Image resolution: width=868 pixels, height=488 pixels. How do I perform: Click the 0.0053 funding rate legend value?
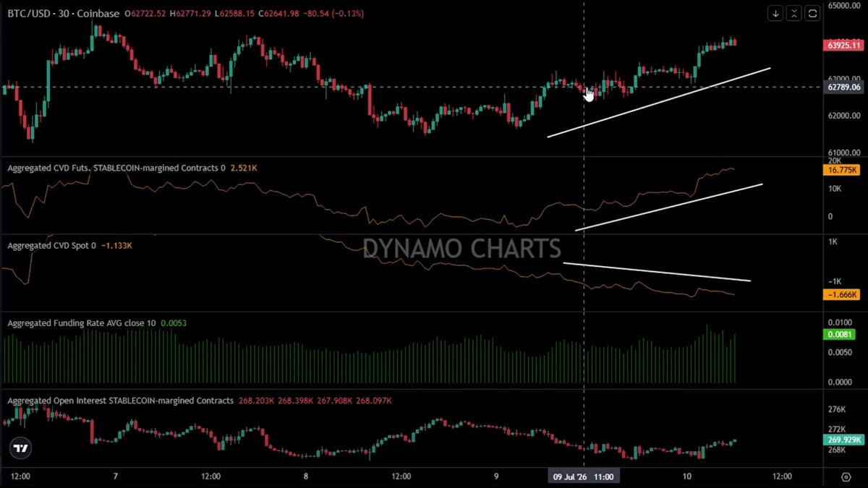(174, 323)
